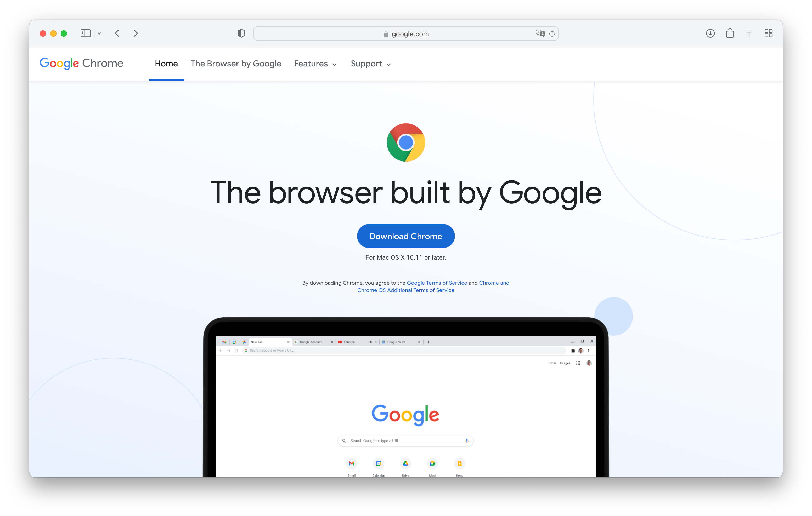Toggle translate page icon in address bar
812x516 pixels.
pos(540,34)
